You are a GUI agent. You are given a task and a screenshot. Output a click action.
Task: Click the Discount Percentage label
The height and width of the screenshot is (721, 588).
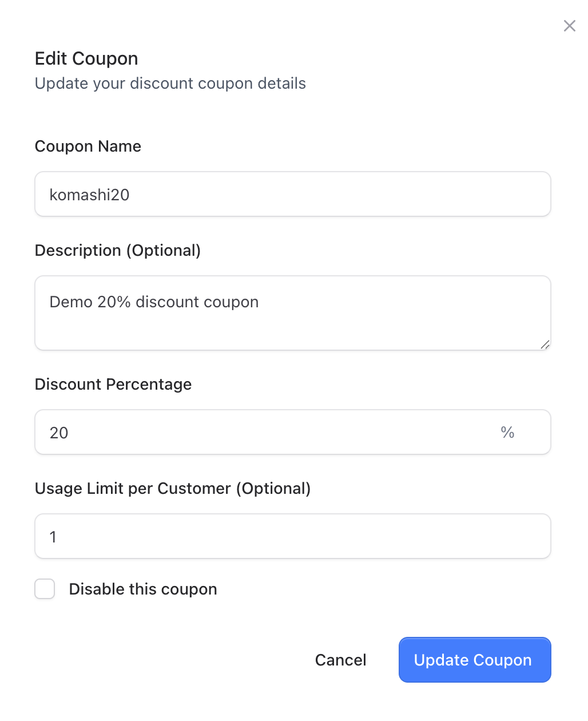coord(113,385)
